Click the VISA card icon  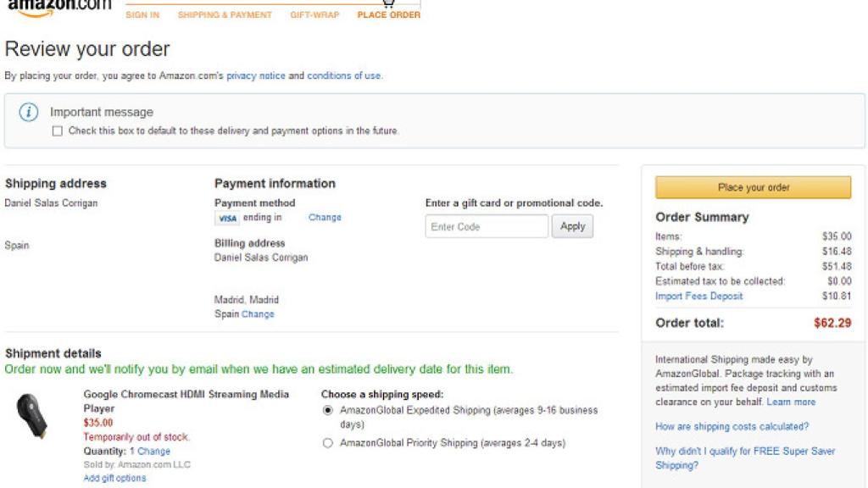point(227,219)
